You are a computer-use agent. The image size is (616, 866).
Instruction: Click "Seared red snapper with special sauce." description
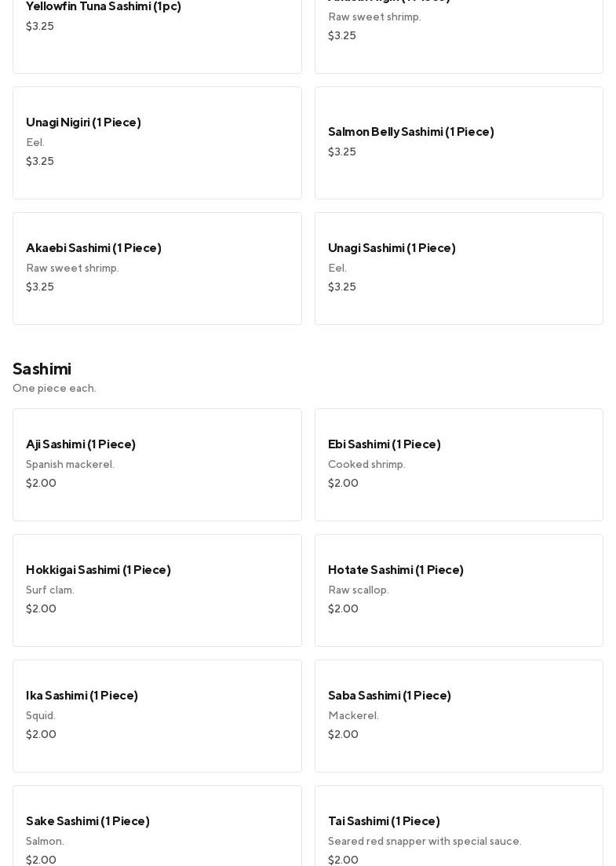click(425, 841)
